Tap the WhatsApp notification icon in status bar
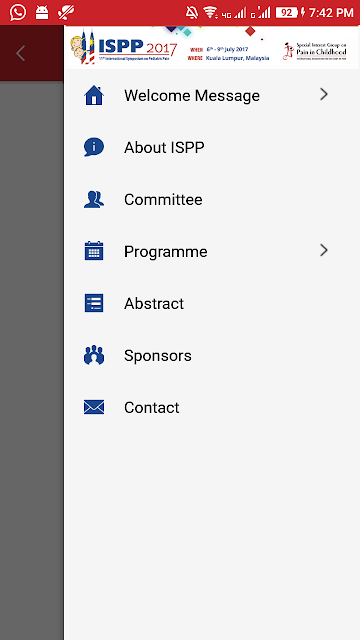Screen dimensions: 360x640 pos(18,12)
